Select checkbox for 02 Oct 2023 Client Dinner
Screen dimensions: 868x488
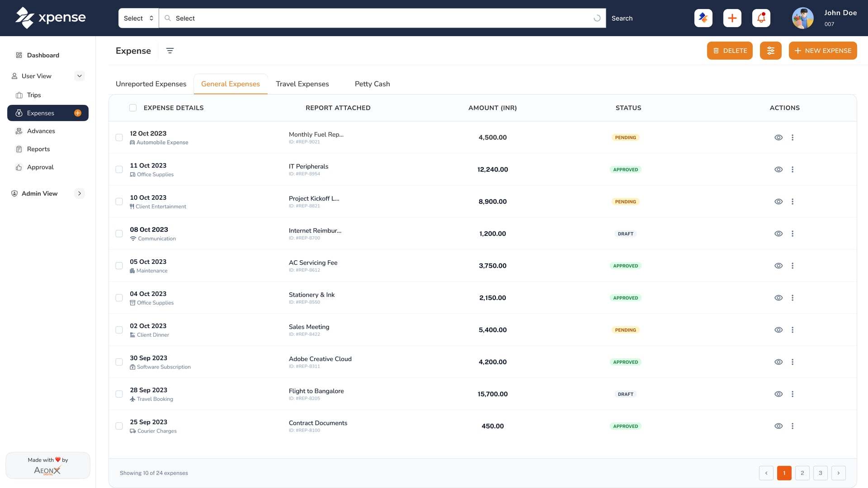click(119, 330)
